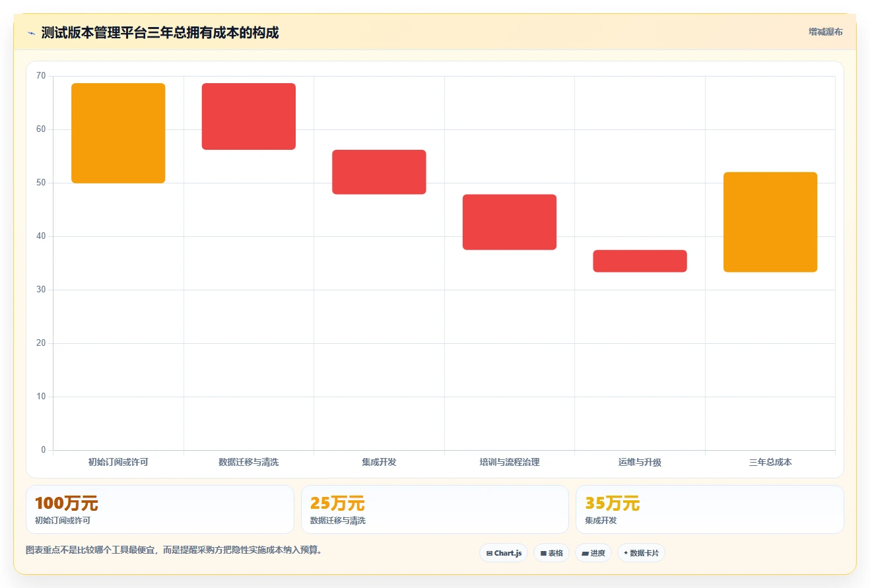Click the footnote sentence beginning 图表重点不是比较哪个工具最便宜
The height and width of the screenshot is (588, 870).
click(x=174, y=550)
